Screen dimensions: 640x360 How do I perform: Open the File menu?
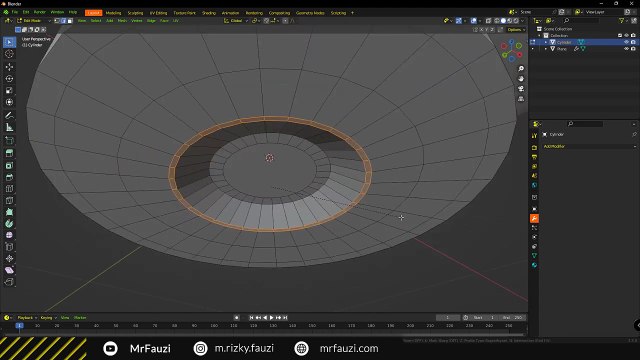[15, 12]
